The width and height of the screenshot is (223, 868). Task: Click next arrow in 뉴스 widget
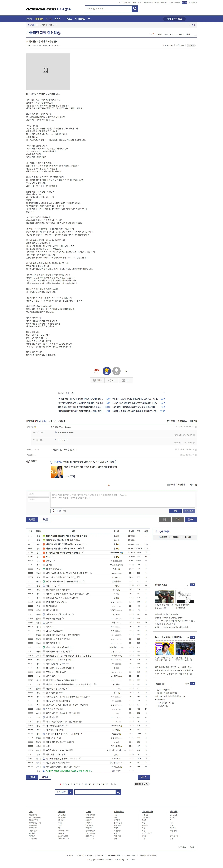194,637
